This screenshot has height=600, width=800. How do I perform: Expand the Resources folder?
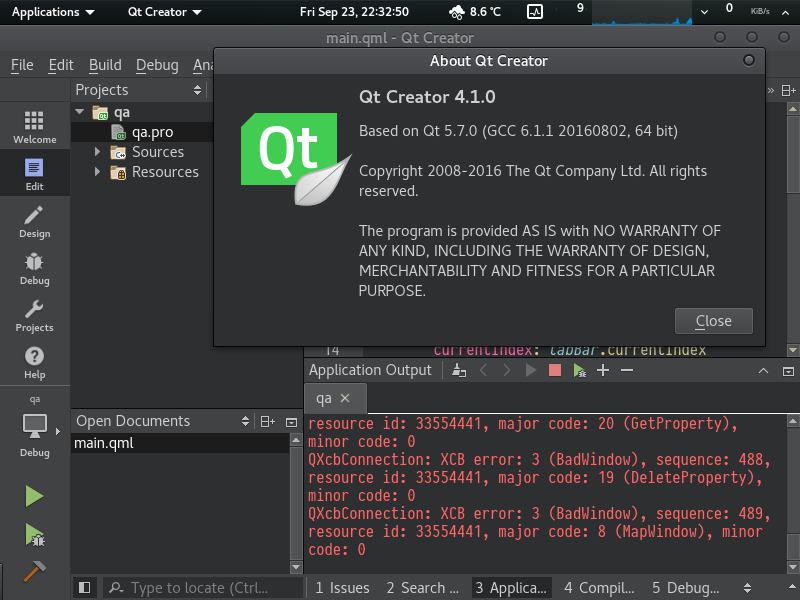97,172
